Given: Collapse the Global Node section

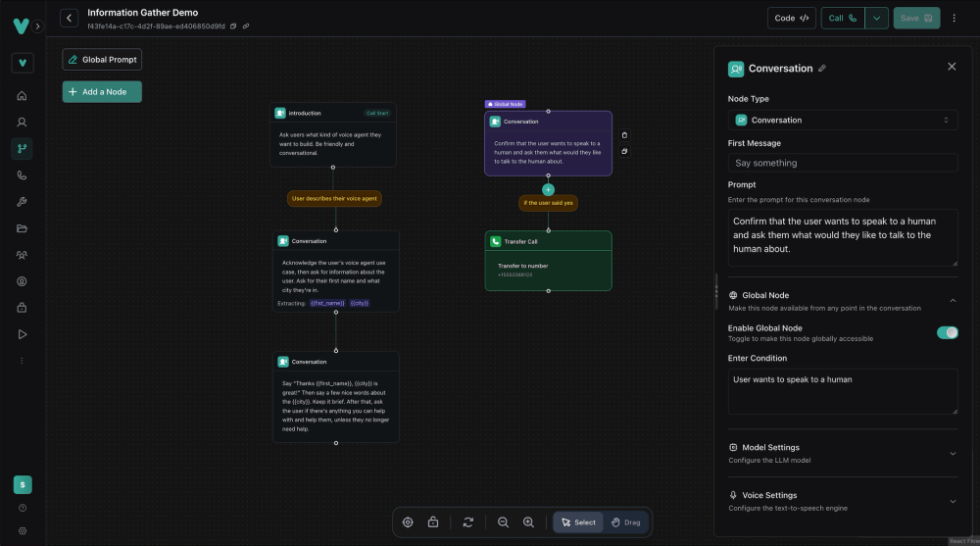Looking at the screenshot, I should pos(953,301).
